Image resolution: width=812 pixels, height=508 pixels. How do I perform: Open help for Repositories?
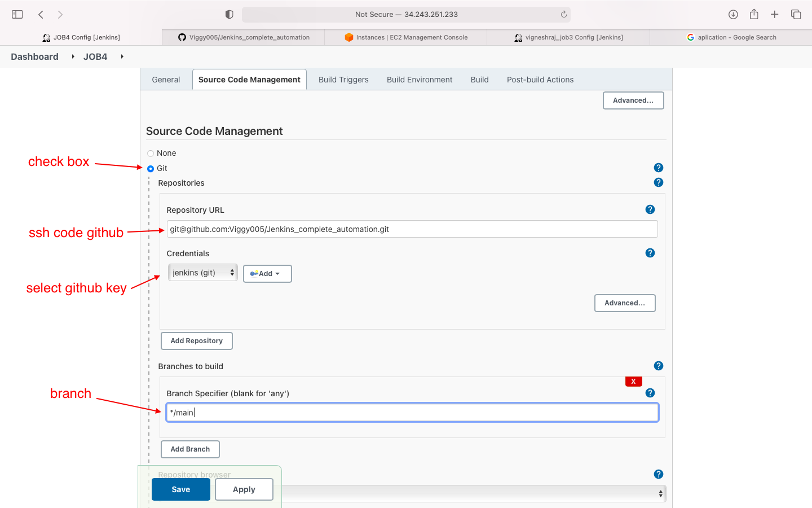click(659, 182)
